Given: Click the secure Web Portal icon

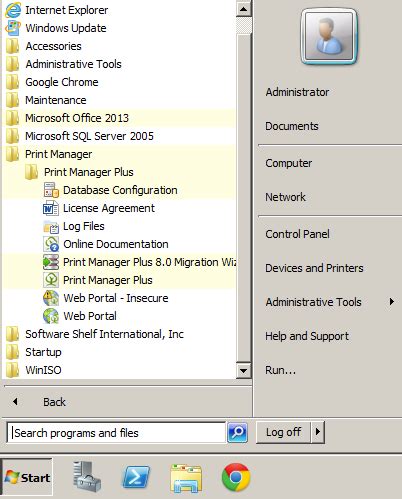Looking at the screenshot, I should click(x=51, y=316).
